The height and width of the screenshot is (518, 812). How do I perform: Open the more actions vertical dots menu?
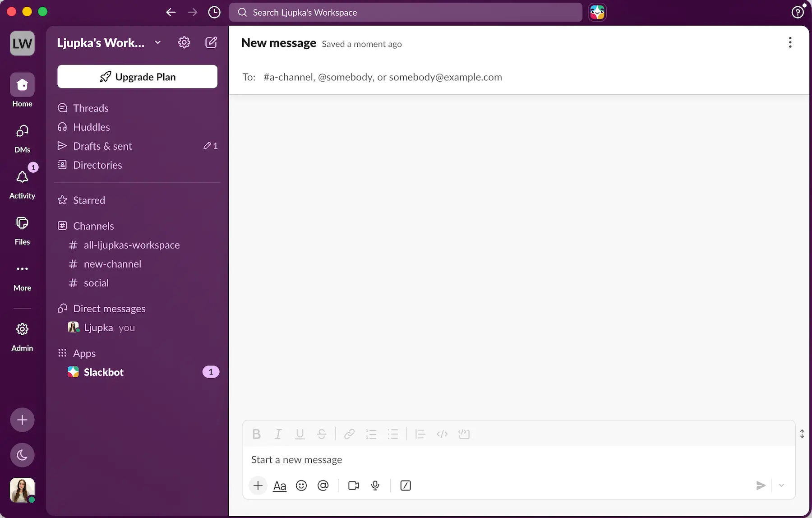click(790, 42)
